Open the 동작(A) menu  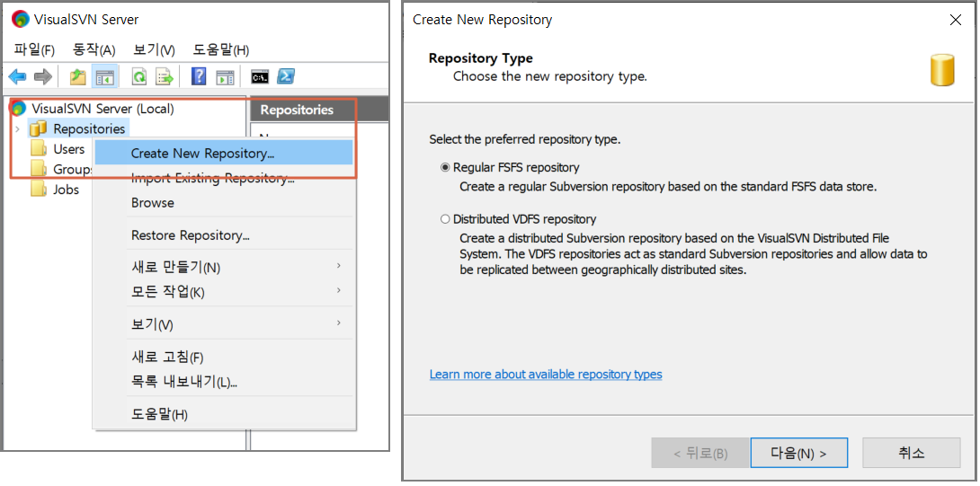click(94, 50)
